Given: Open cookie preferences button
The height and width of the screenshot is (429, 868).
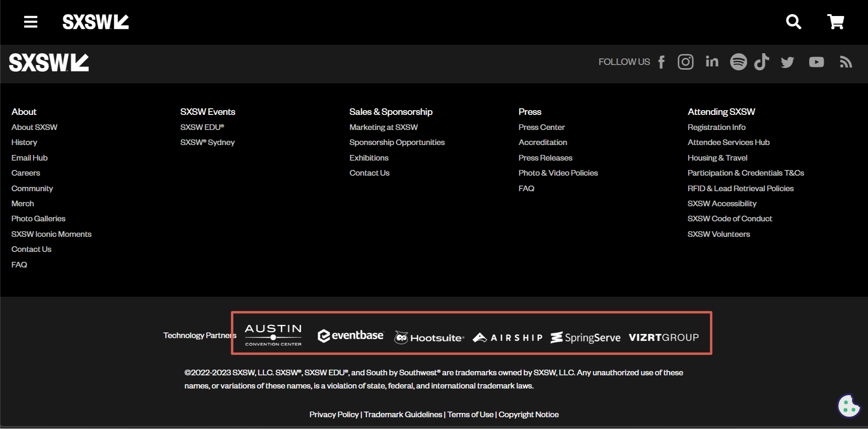Looking at the screenshot, I should coord(849,405).
